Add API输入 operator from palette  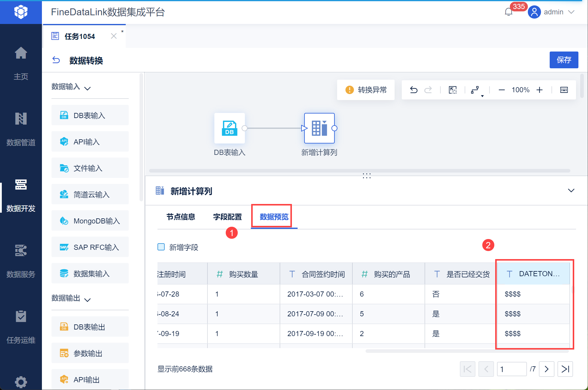click(90, 142)
